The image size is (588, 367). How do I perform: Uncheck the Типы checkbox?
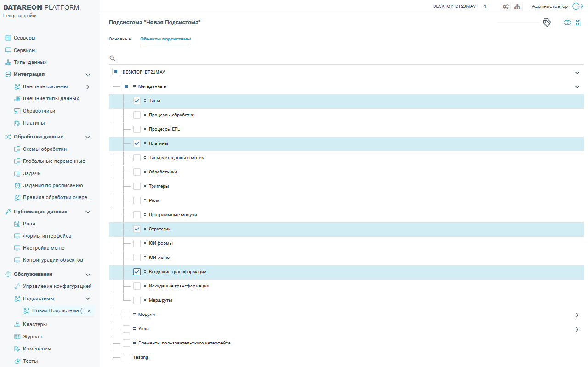click(x=137, y=101)
